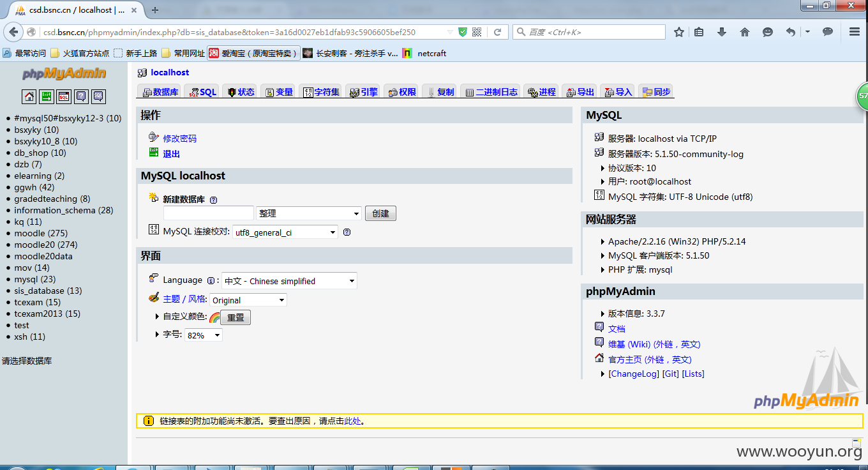Image resolution: width=868 pixels, height=470 pixels.
Task: Select the mysql database
Action: tap(35, 279)
